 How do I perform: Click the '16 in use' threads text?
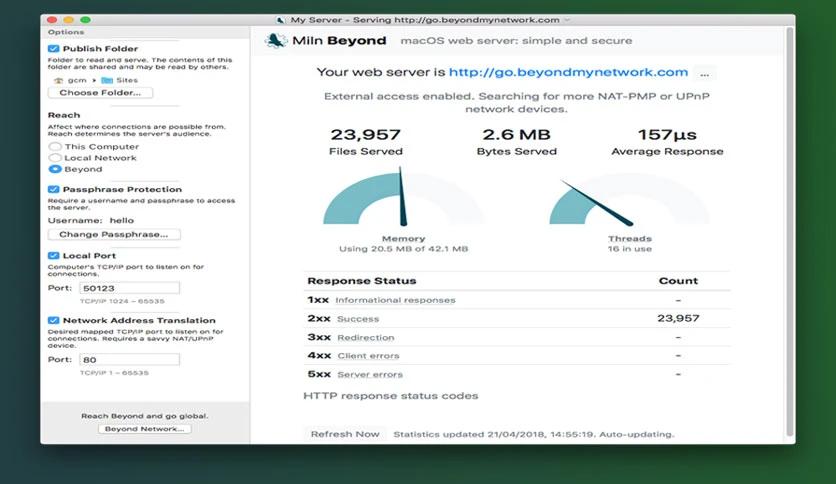630,248
